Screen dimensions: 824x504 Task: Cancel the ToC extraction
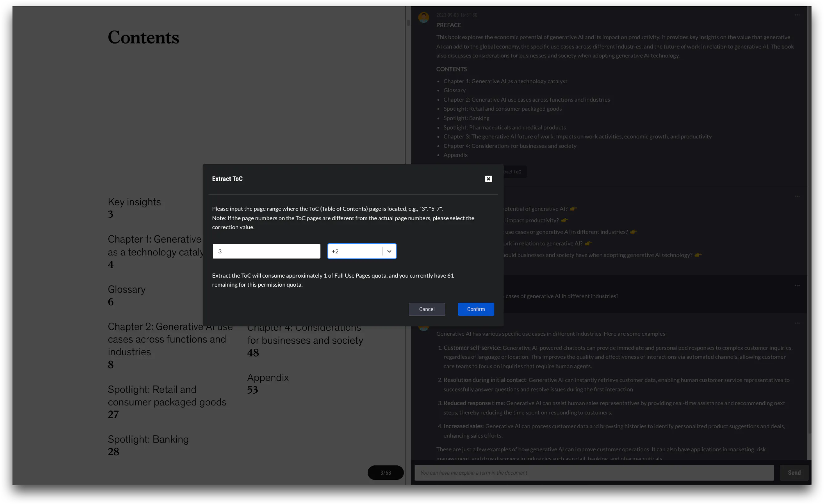coord(427,309)
